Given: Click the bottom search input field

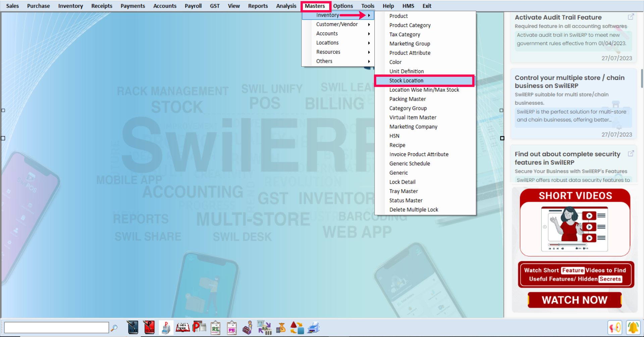Looking at the screenshot, I should [x=56, y=328].
